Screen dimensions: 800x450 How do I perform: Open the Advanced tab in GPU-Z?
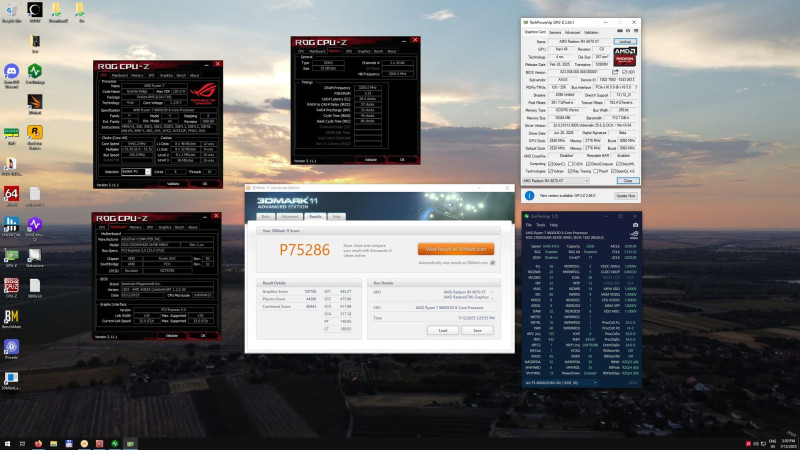572,32
